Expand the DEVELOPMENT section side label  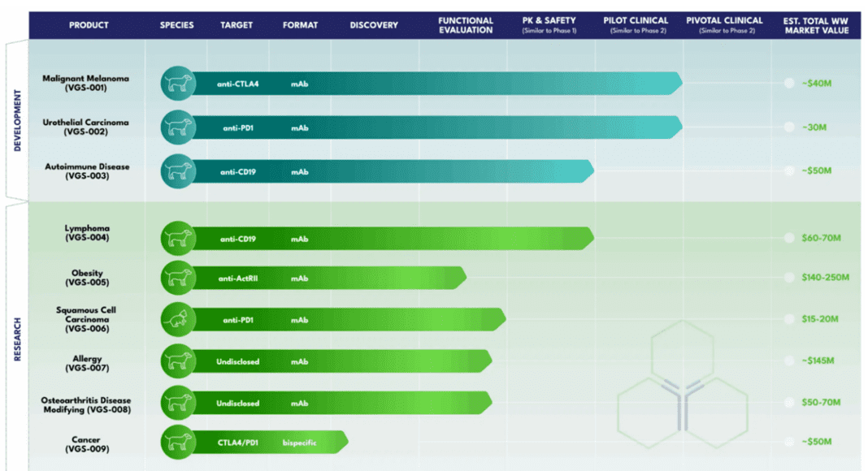[x=17, y=119]
